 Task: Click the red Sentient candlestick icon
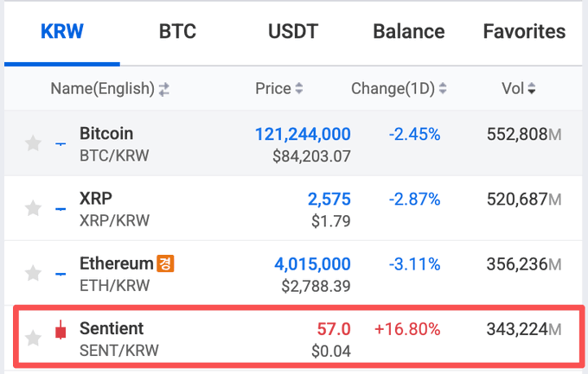61,330
